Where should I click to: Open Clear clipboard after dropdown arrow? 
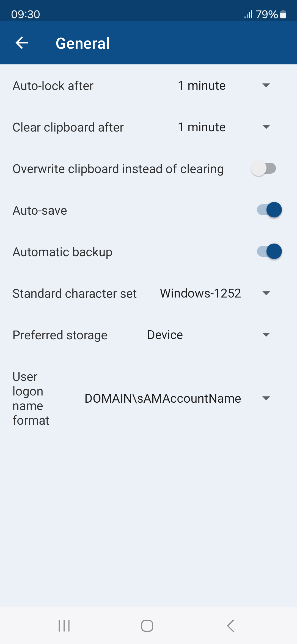(x=266, y=127)
